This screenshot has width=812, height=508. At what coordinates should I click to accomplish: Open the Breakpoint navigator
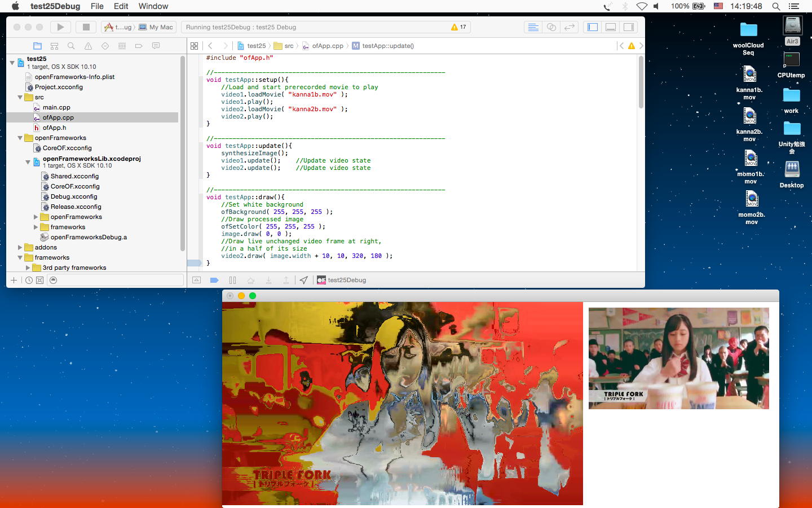tap(139, 46)
